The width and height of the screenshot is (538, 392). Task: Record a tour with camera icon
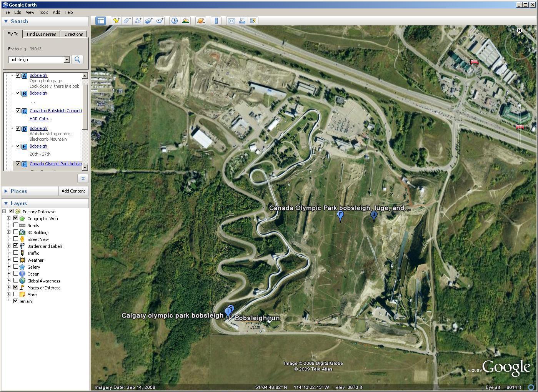[159, 21]
